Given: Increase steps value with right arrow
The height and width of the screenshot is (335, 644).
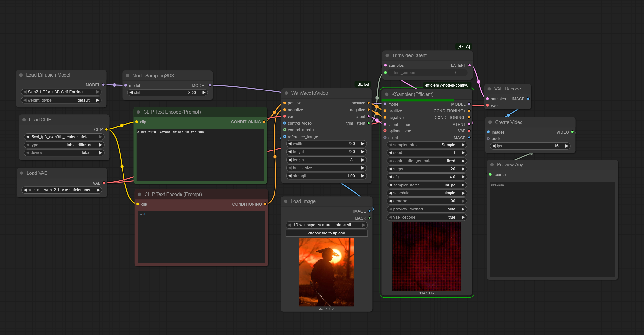Looking at the screenshot, I should click(x=463, y=169).
